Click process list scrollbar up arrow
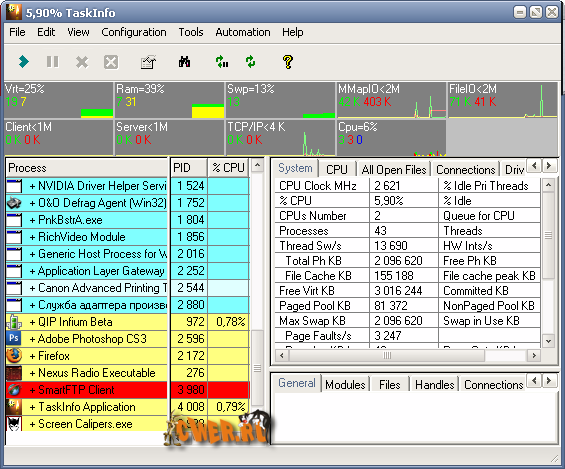This screenshot has width=565, height=469. (x=257, y=166)
